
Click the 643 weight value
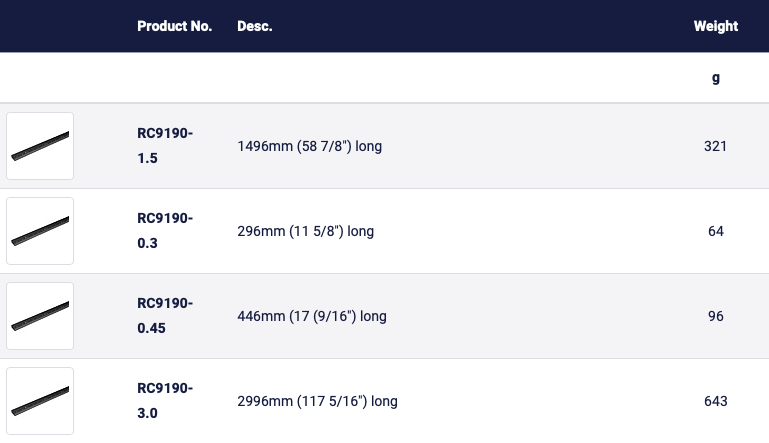click(716, 401)
